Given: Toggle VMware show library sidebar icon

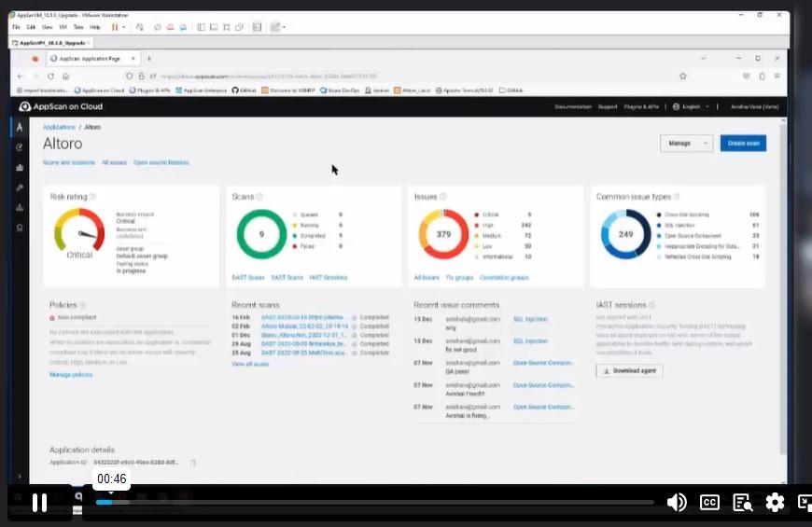Looking at the screenshot, I should tap(201, 27).
